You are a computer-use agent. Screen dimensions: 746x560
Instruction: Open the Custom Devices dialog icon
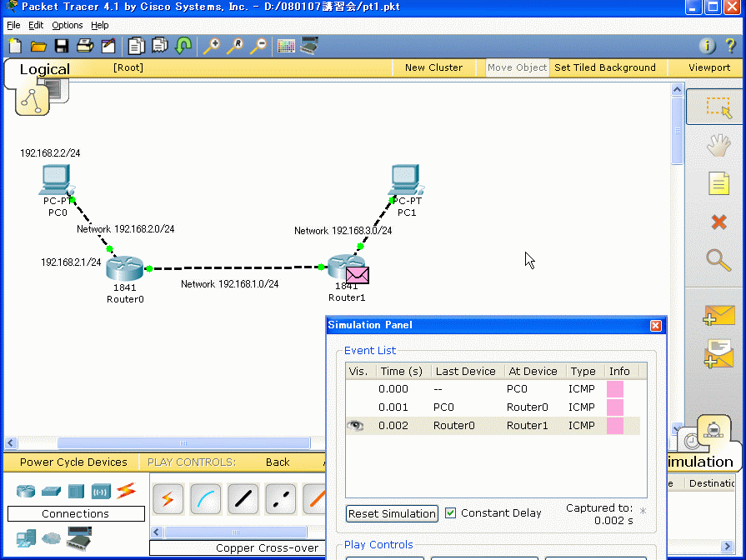coord(309,46)
